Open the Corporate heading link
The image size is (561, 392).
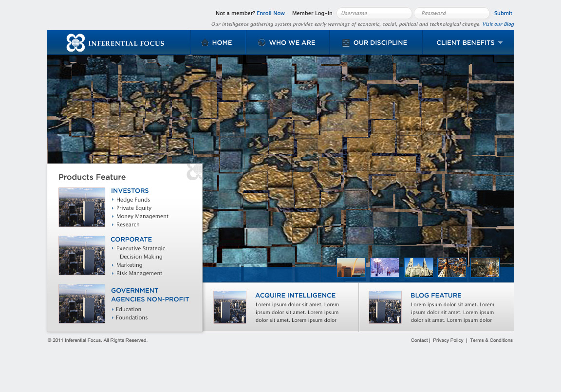coord(131,239)
